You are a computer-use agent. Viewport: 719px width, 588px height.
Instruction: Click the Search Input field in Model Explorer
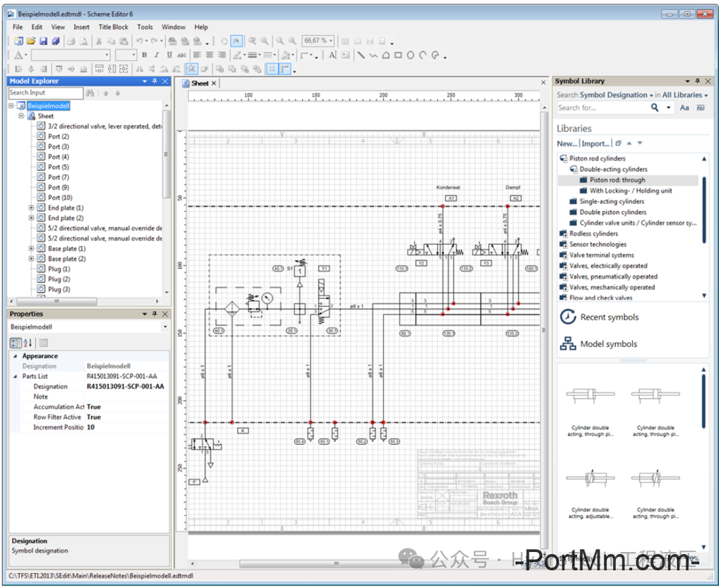pyautogui.click(x=45, y=93)
